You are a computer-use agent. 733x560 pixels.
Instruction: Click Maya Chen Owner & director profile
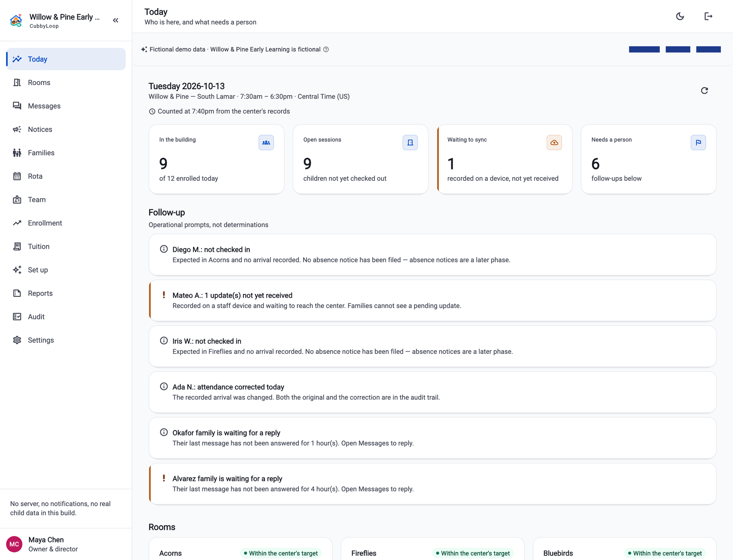[66, 544]
